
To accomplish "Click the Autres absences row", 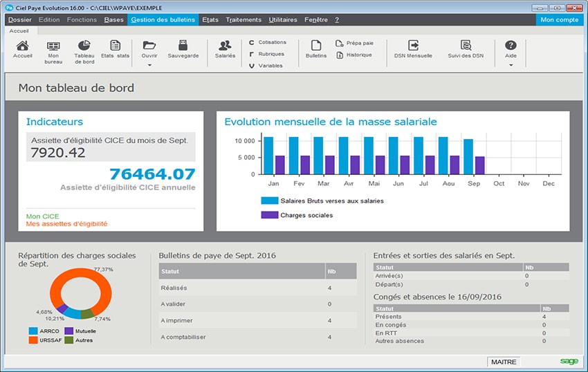I will (x=471, y=341).
